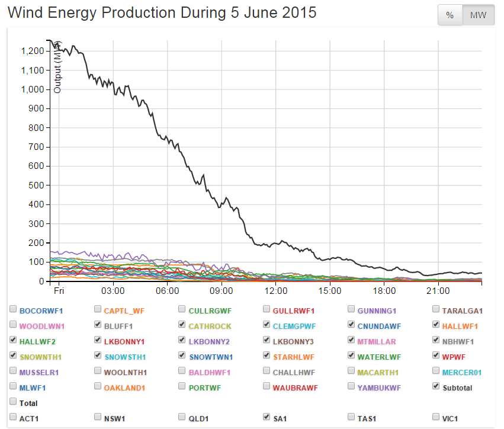Tick the NSW1 region checkbox
The image size is (504, 429).
click(x=98, y=417)
